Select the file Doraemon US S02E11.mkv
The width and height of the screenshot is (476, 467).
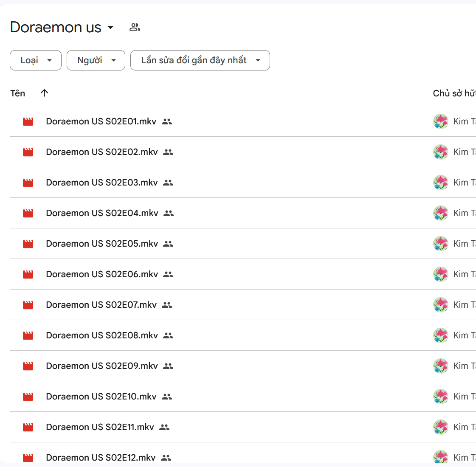(100, 427)
